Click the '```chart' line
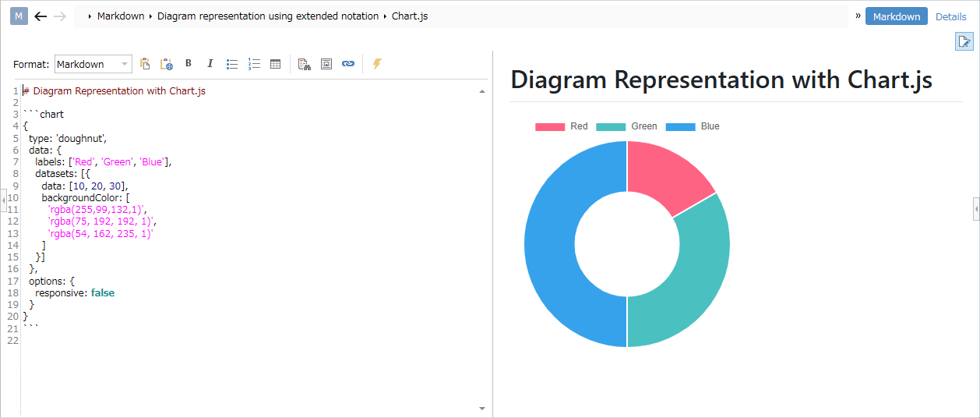Screen dimensions: 980x418 [44, 115]
